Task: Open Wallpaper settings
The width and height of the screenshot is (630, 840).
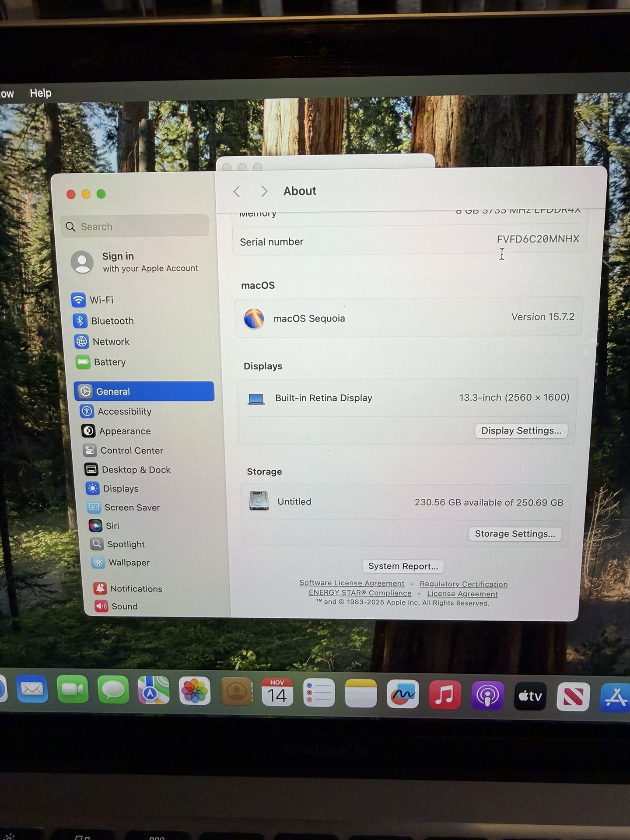Action: 121,562
